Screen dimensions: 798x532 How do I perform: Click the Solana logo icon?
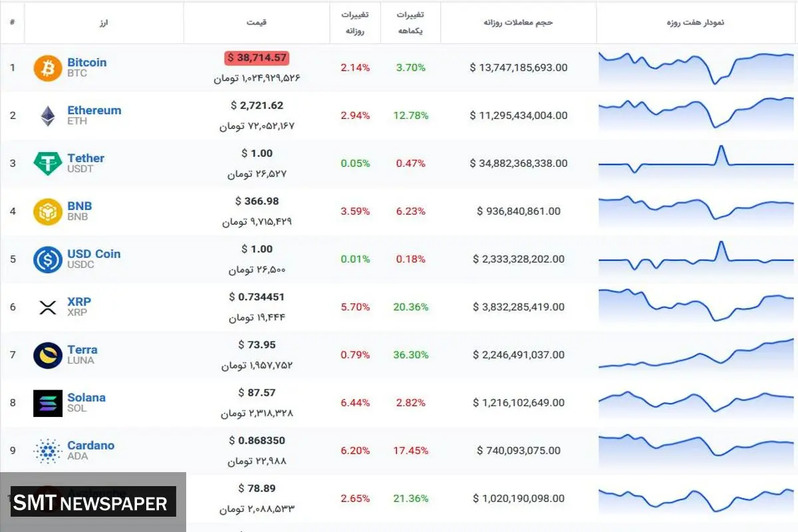(x=48, y=403)
